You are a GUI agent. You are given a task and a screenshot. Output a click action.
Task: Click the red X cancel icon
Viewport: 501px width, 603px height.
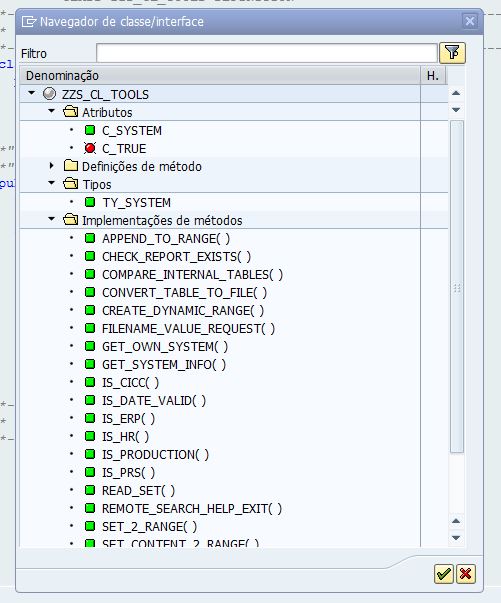click(x=466, y=574)
